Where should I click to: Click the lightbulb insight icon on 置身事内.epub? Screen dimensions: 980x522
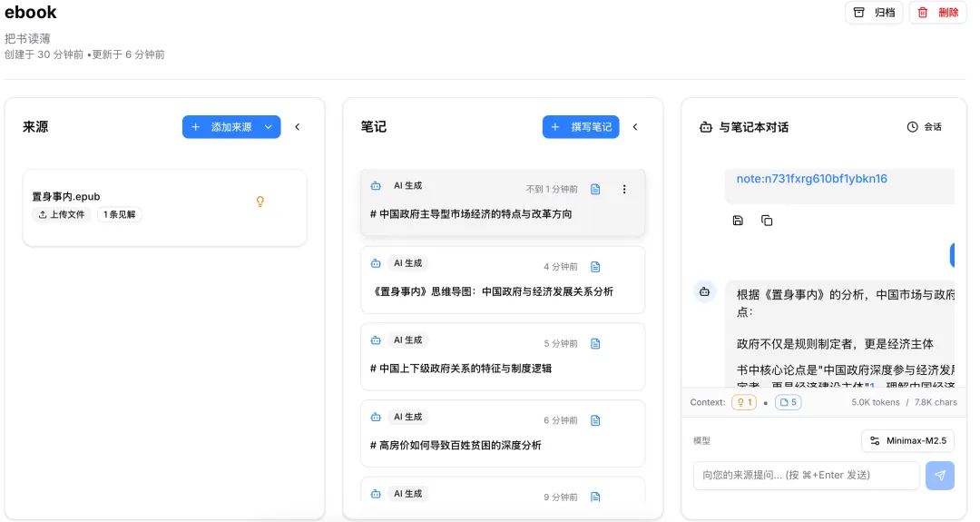click(x=260, y=202)
